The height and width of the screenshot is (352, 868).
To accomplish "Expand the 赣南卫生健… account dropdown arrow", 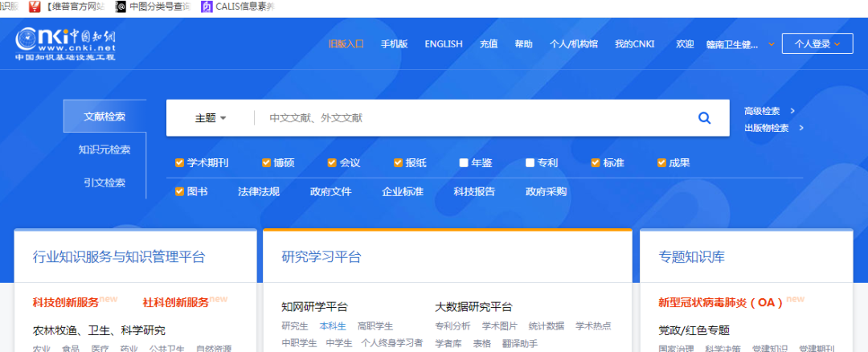I will point(771,44).
